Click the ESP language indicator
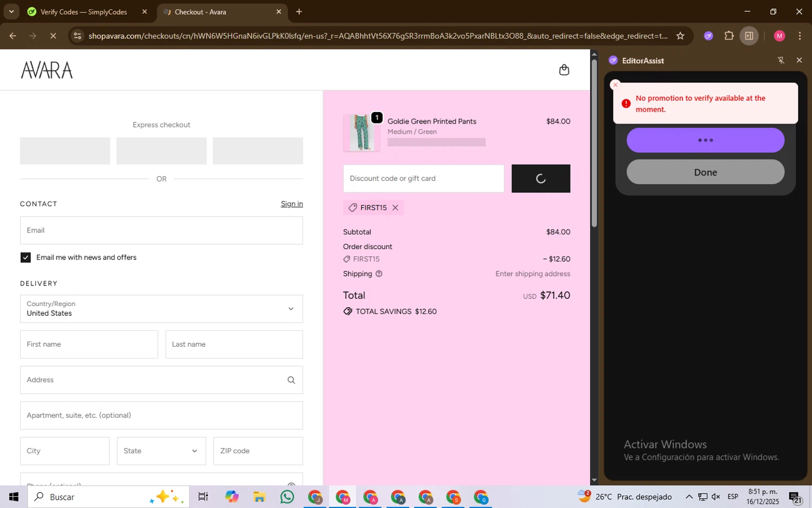The image size is (812, 508). pos(733,497)
